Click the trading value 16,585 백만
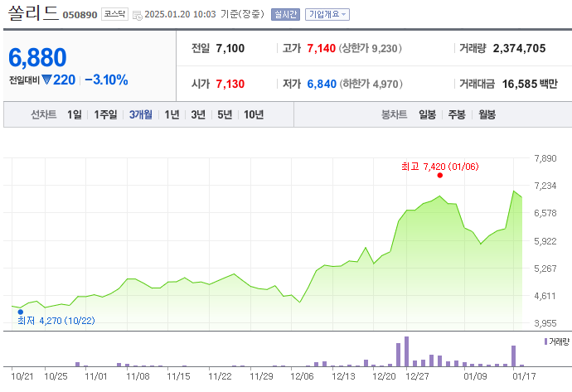 (x=530, y=84)
